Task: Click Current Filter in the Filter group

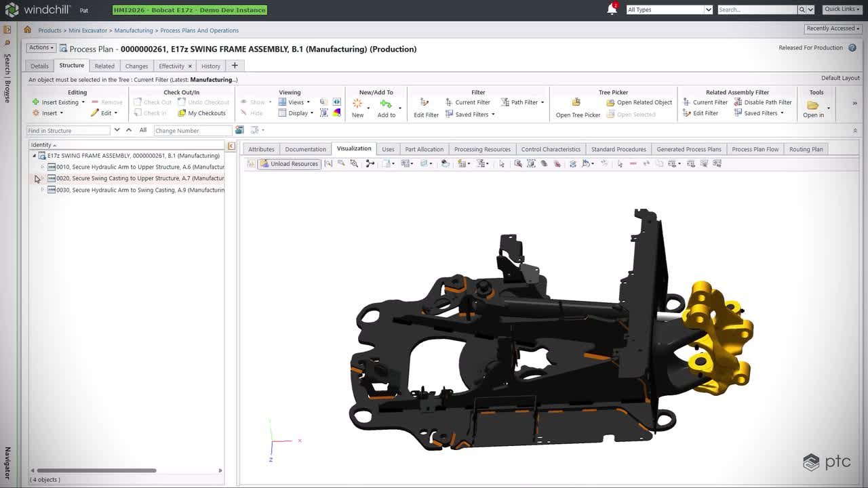Action: [x=467, y=102]
